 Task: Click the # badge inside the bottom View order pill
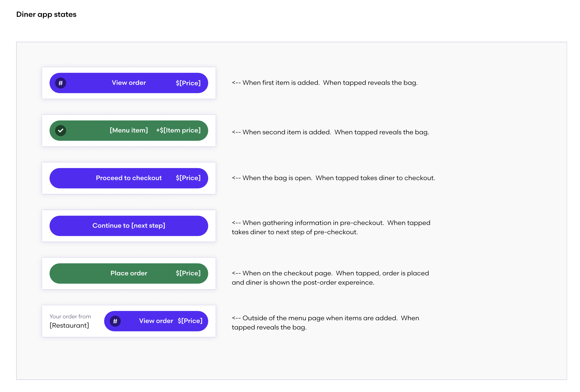115,321
